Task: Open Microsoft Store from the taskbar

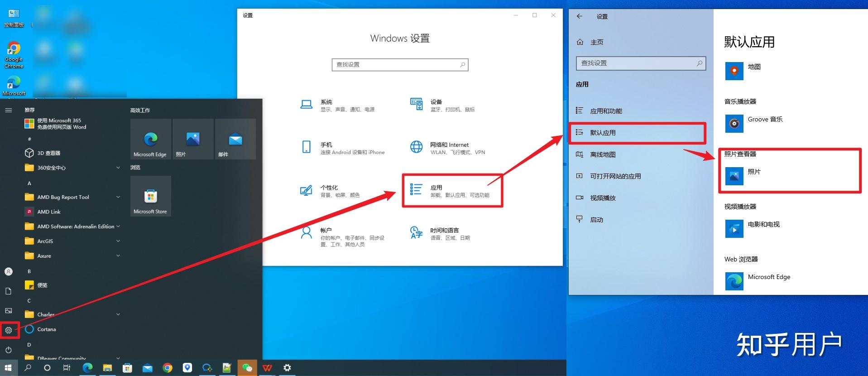Action: pyautogui.click(x=128, y=368)
